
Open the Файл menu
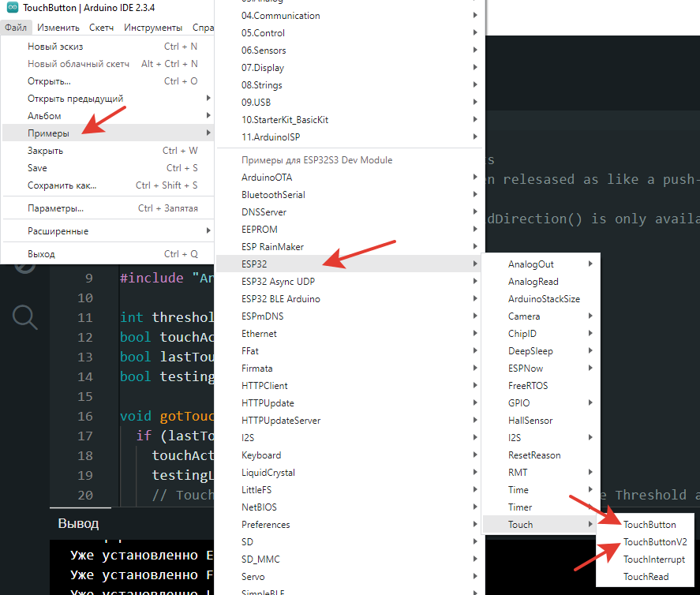coord(16,28)
